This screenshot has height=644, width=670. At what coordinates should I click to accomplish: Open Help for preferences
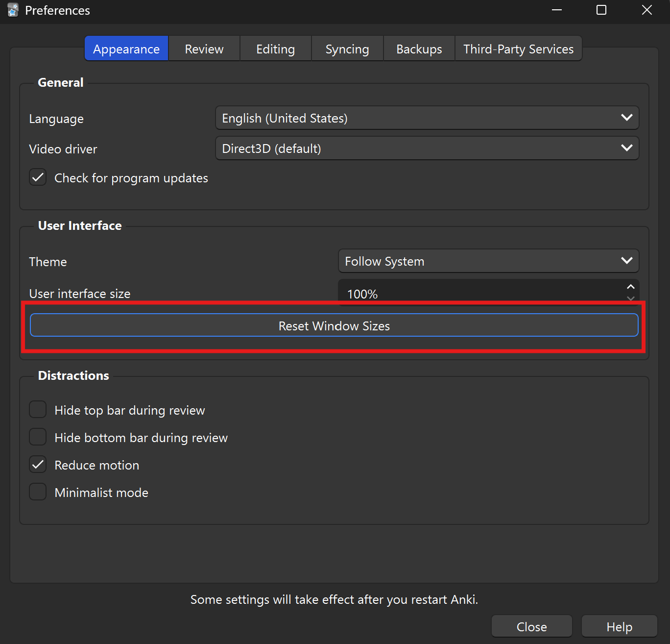(619, 626)
